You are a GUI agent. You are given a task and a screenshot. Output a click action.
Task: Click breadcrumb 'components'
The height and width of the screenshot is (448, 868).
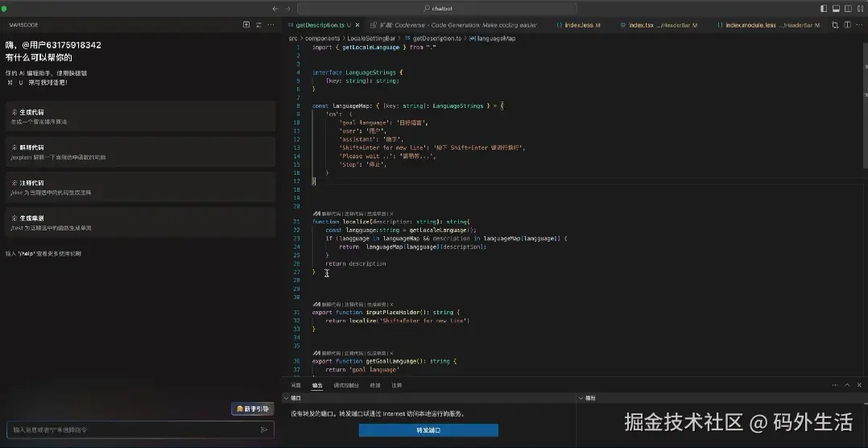[x=322, y=38]
